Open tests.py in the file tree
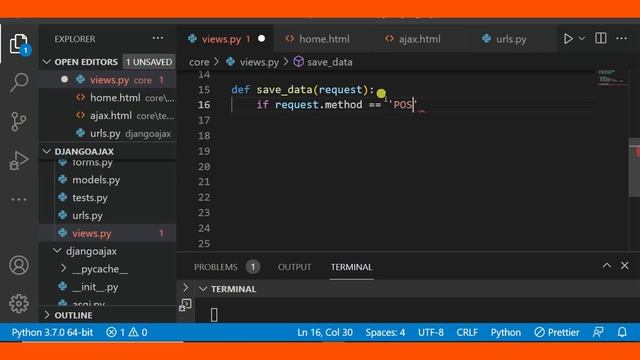The height and width of the screenshot is (360, 640). [x=108, y=198]
